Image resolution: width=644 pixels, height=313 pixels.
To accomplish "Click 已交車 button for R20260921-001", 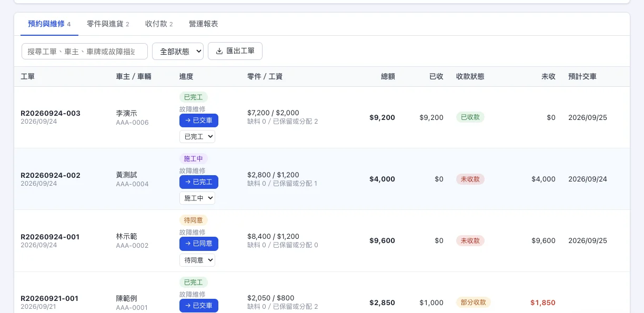I will point(199,306).
